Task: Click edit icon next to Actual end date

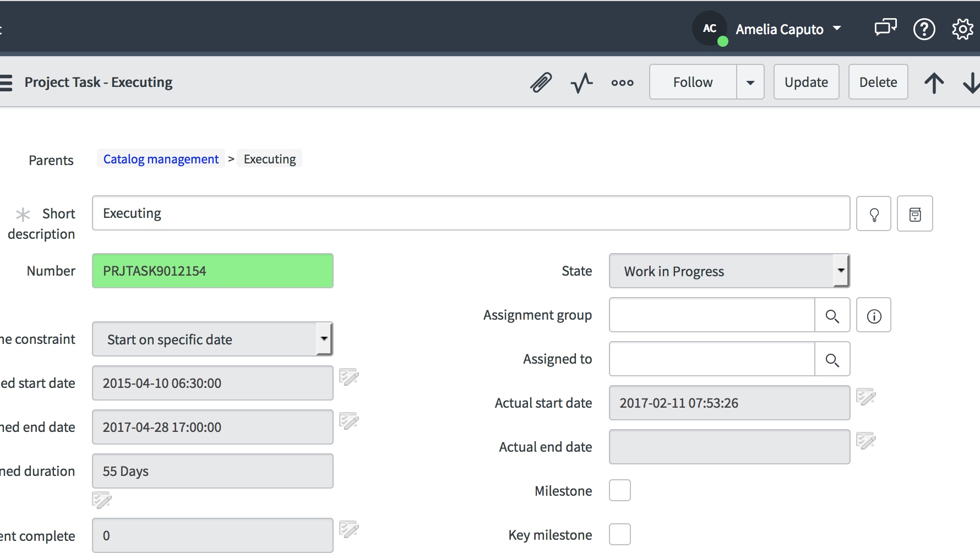Action: [x=866, y=440]
